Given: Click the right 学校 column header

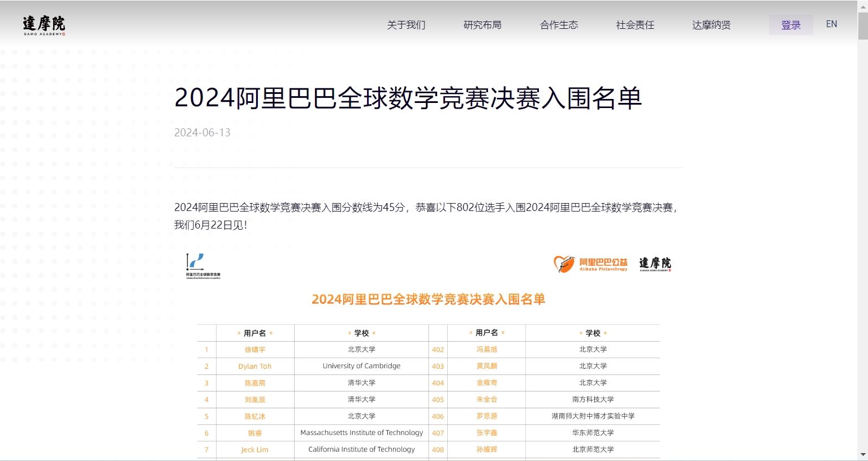Looking at the screenshot, I should point(593,333).
